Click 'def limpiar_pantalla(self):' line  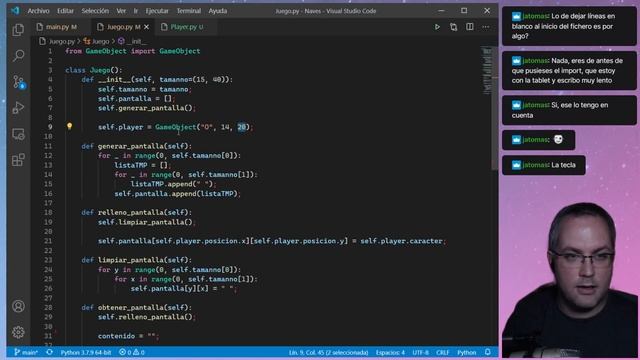[136, 260]
